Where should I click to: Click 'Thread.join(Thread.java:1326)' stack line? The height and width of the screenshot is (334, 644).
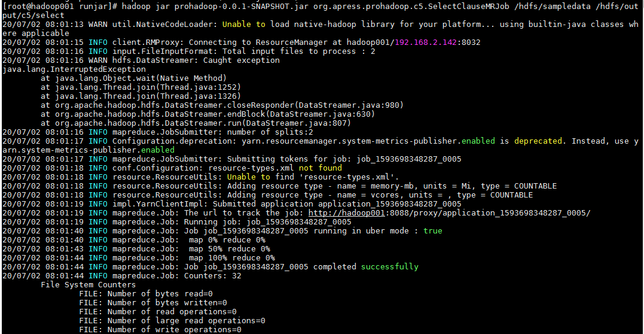[141, 96]
